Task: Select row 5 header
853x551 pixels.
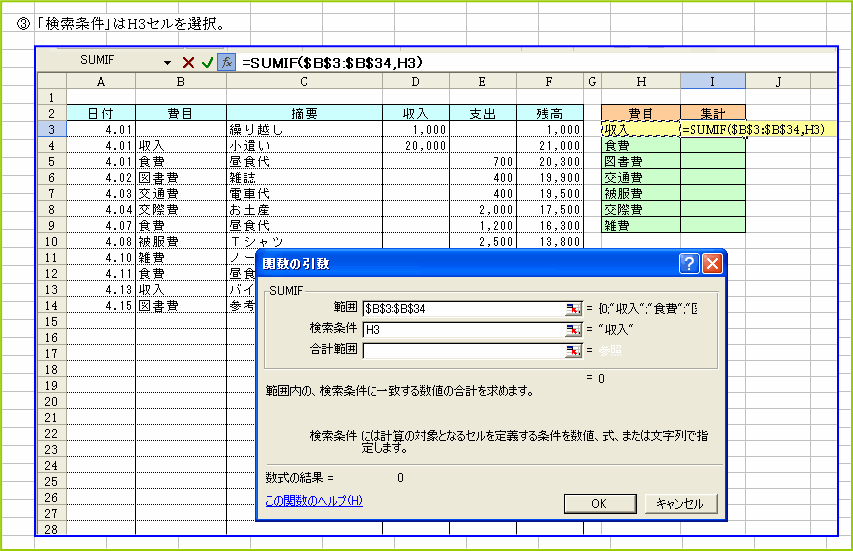Action: [x=50, y=161]
